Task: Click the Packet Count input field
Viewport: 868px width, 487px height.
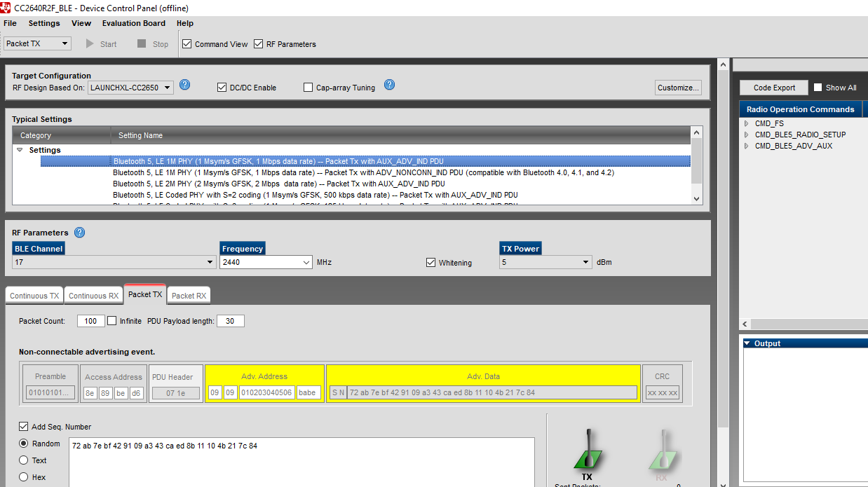Action: tap(91, 321)
